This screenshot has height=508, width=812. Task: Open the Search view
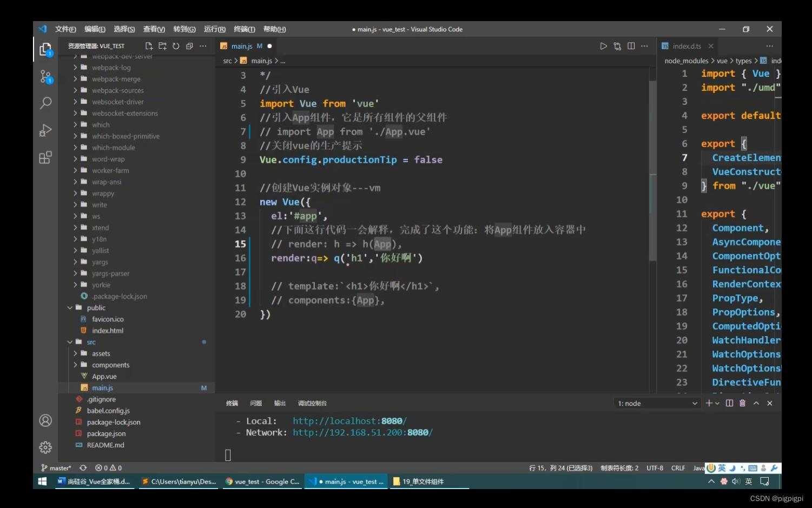pyautogui.click(x=45, y=103)
